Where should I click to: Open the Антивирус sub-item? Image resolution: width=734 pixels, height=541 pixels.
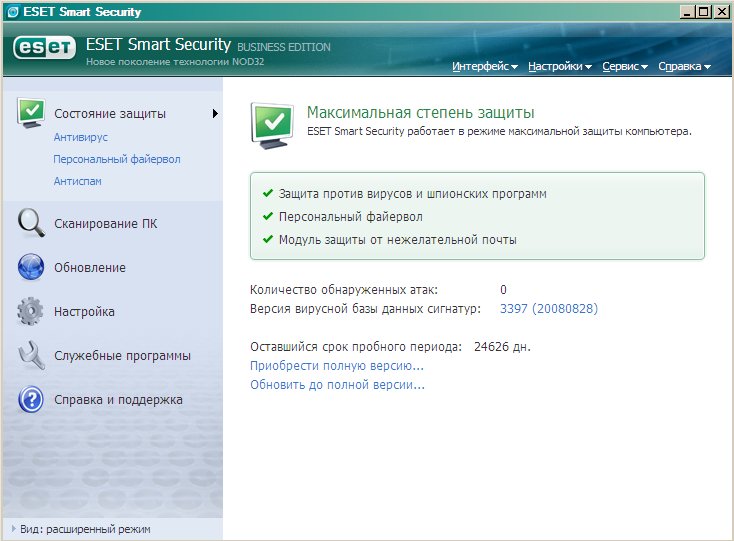pyautogui.click(x=81, y=137)
